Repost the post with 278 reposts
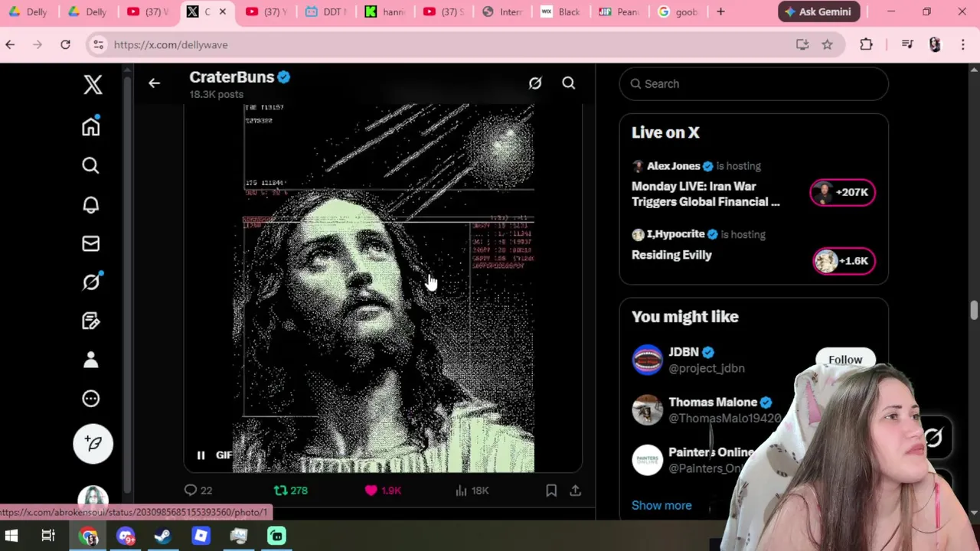980x551 pixels. pos(291,491)
